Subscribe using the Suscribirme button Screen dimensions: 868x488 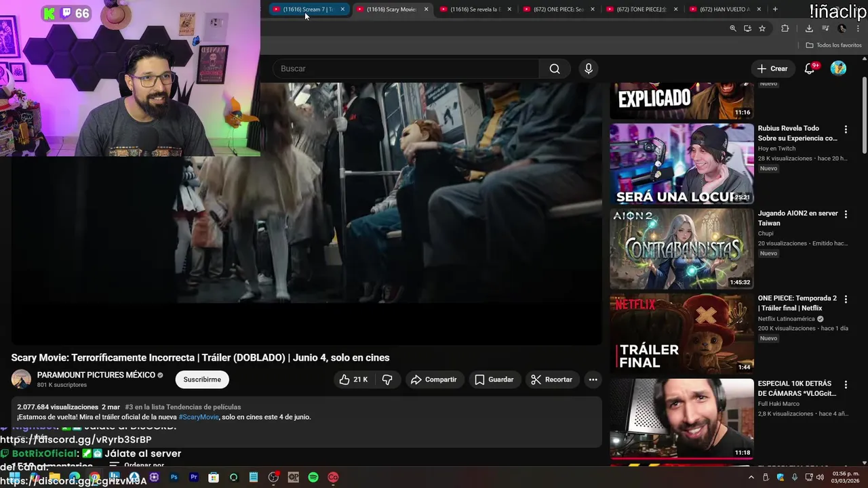tap(202, 380)
